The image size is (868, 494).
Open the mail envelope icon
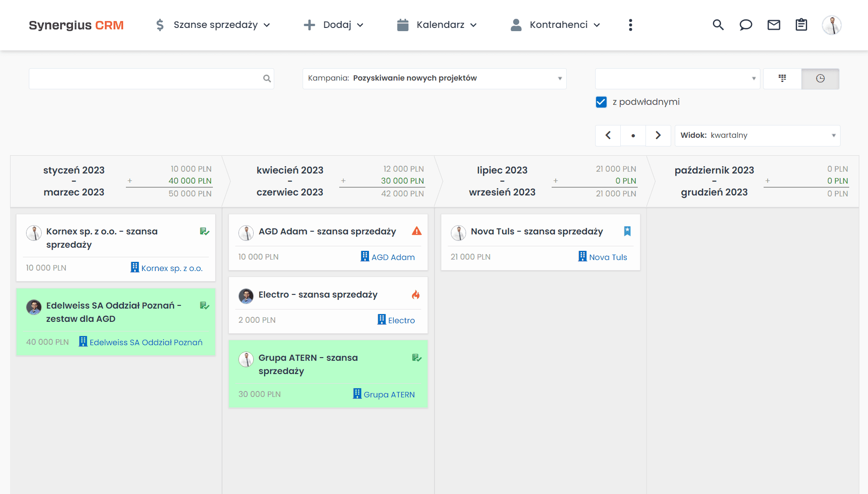[x=774, y=25]
